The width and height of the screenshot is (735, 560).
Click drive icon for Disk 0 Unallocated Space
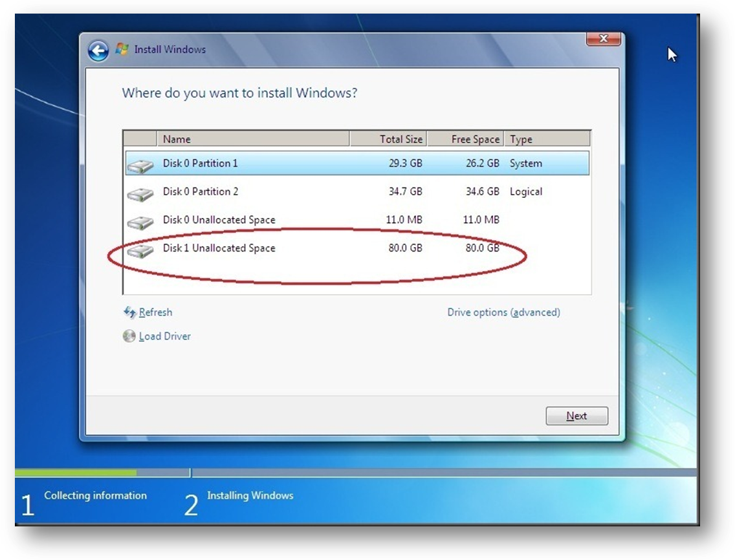140,222
